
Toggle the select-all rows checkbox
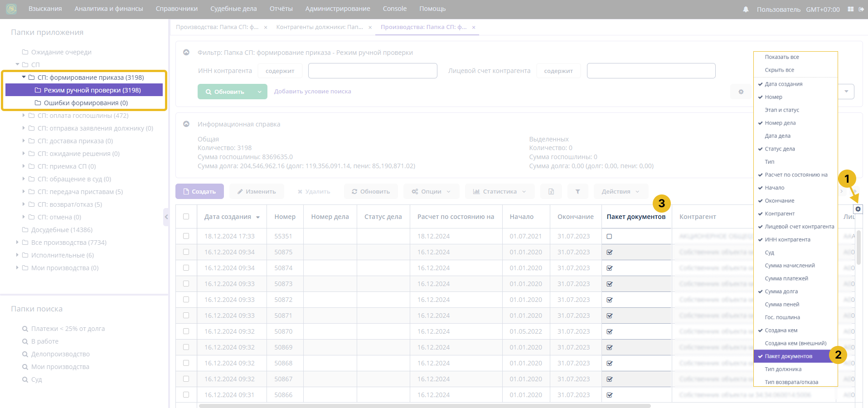[x=186, y=217]
